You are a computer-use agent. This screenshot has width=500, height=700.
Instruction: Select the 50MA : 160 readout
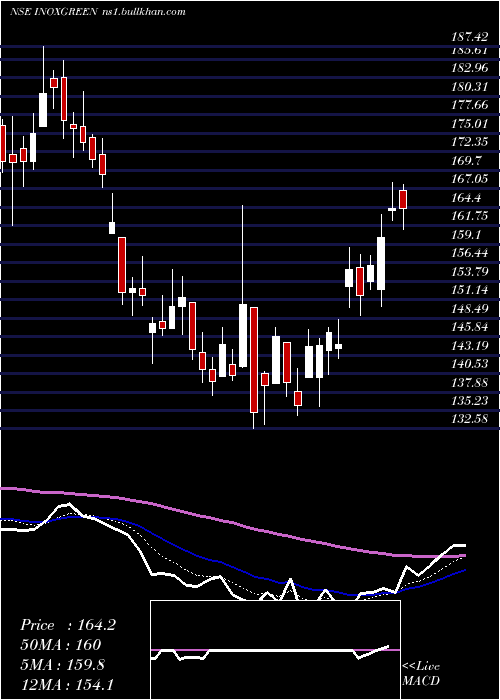(x=60, y=645)
